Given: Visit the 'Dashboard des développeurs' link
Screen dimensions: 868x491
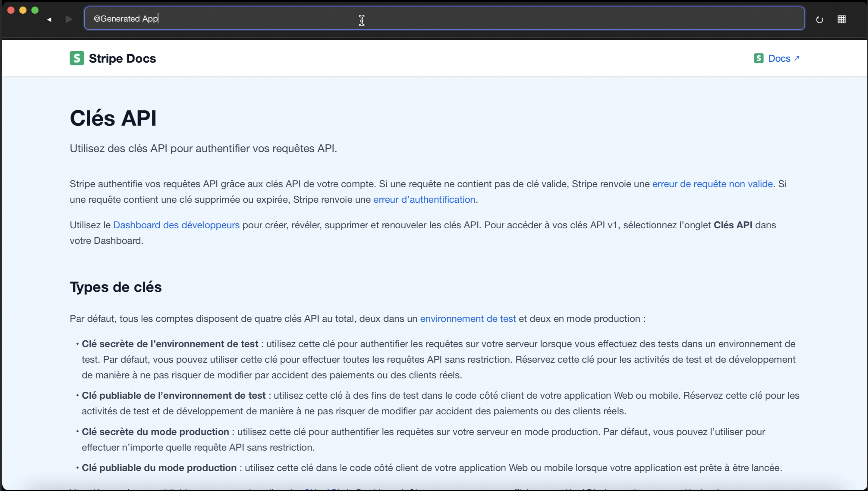Looking at the screenshot, I should 176,225.
